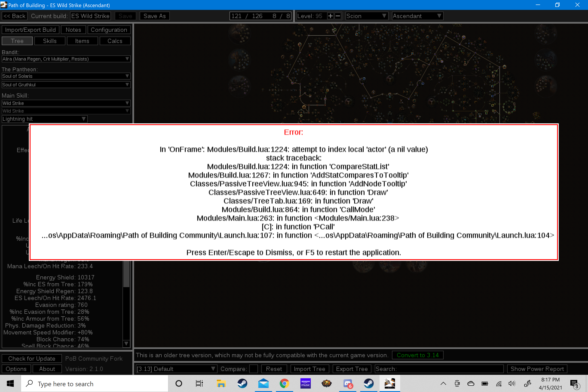The height and width of the screenshot is (392, 588).
Task: Increase character level with plus button
Action: point(330,16)
